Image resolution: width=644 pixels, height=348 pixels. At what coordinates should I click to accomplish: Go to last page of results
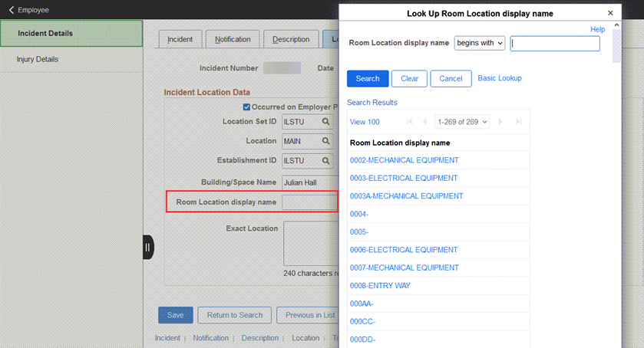tap(518, 121)
